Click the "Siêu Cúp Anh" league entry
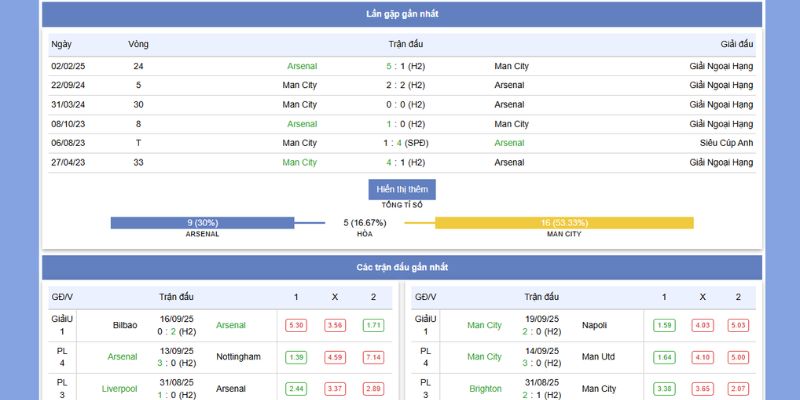The image size is (800, 400). (x=725, y=143)
